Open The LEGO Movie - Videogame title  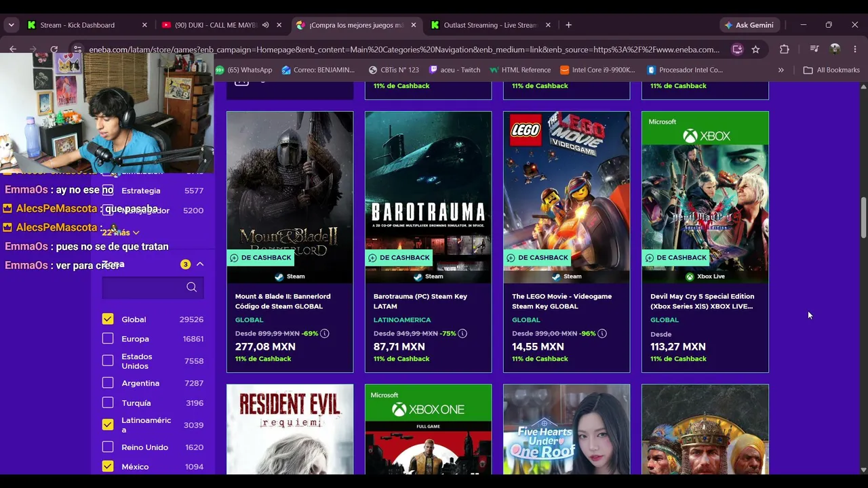tap(561, 301)
